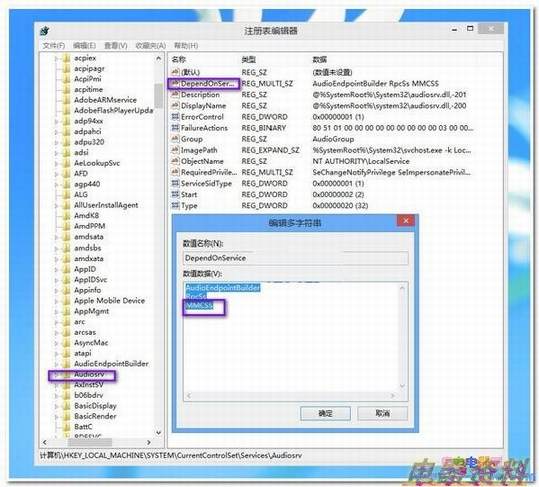Click the Registry Editor app icon in title bar

(x=45, y=31)
